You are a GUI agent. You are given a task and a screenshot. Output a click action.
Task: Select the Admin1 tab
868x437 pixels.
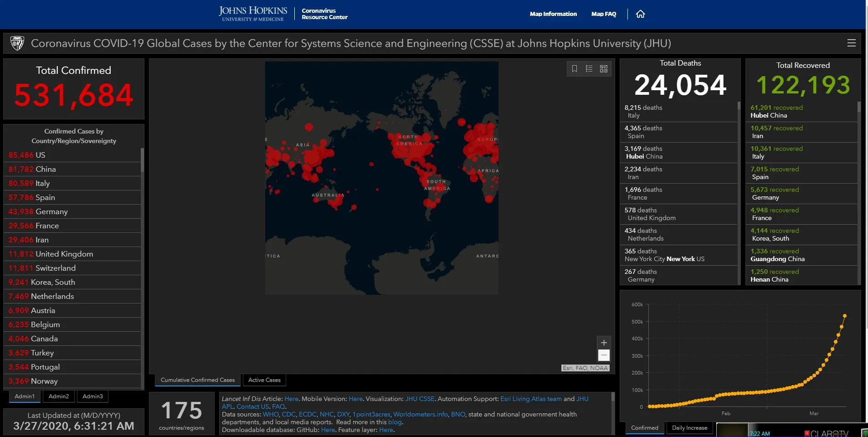pos(25,396)
